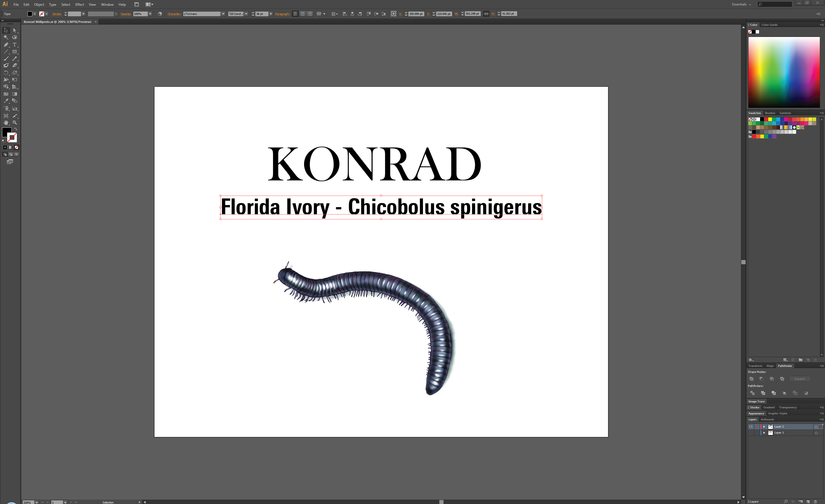
Task: Select the Hand tool
Action: [6, 123]
